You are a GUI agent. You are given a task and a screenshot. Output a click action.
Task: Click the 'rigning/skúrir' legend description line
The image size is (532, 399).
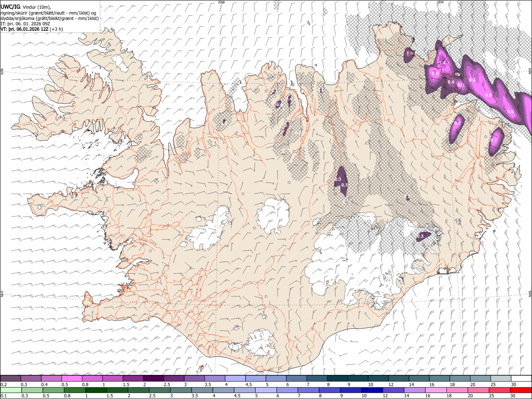coord(49,12)
